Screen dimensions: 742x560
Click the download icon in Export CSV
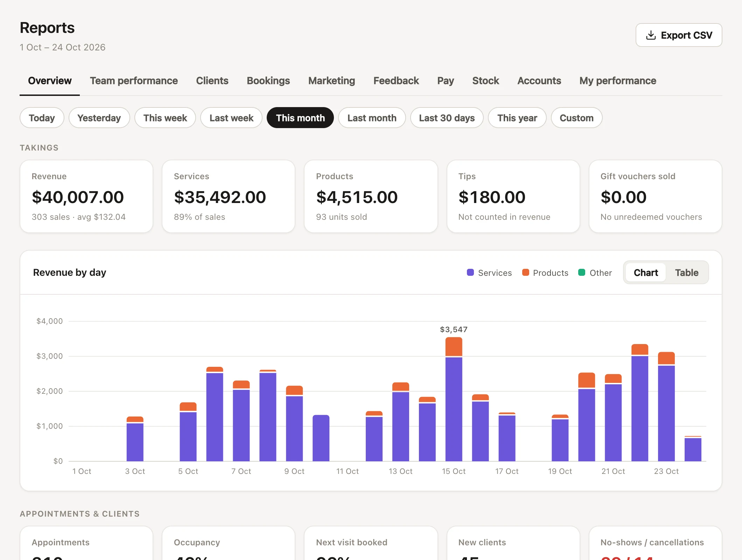tap(651, 35)
